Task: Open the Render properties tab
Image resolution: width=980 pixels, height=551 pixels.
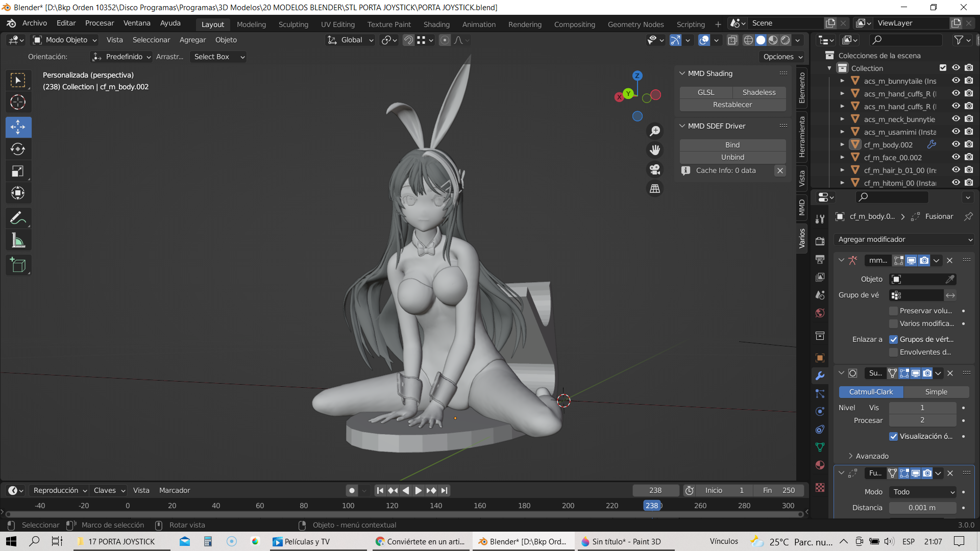Action: point(820,241)
